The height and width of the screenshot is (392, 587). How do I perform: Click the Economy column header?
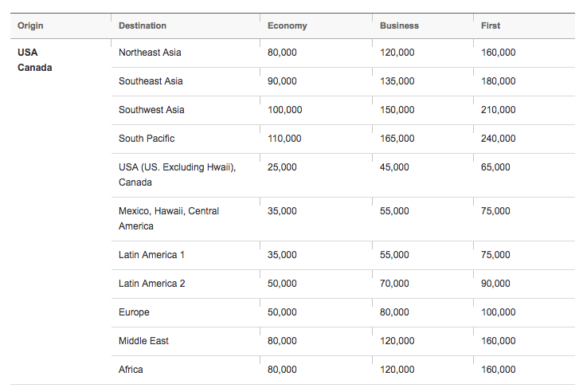287,25
